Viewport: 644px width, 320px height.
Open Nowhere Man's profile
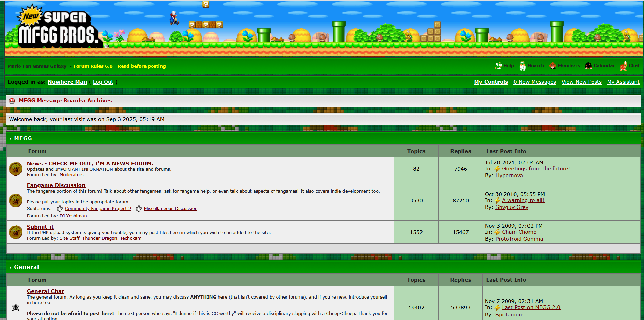(x=67, y=82)
